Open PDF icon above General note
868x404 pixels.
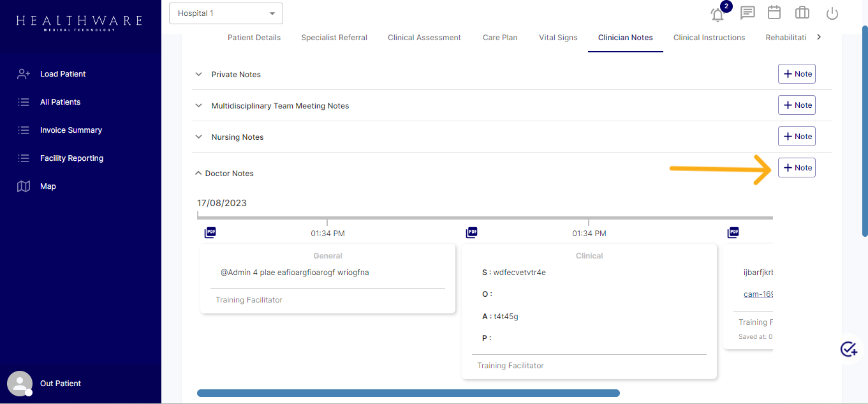point(210,233)
